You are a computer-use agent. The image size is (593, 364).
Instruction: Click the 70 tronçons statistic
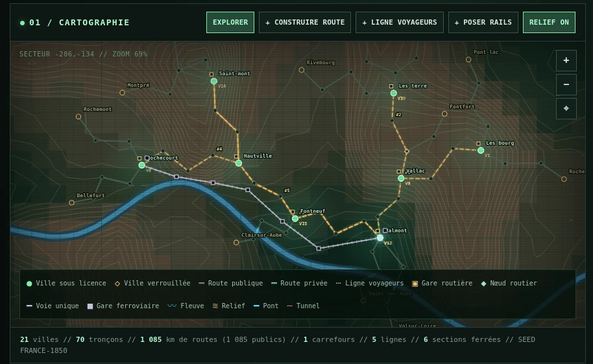[x=99, y=339]
